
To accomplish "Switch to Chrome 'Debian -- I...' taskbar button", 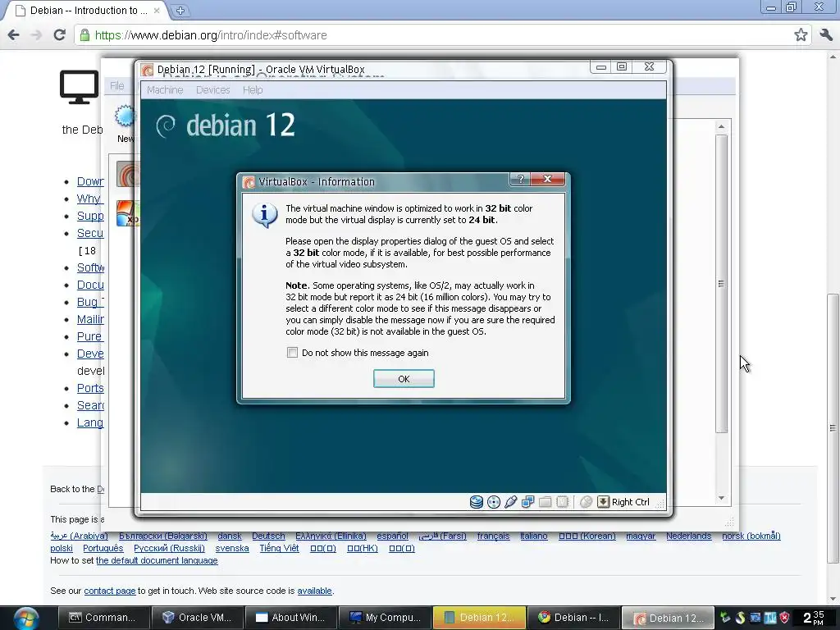I will [573, 618].
